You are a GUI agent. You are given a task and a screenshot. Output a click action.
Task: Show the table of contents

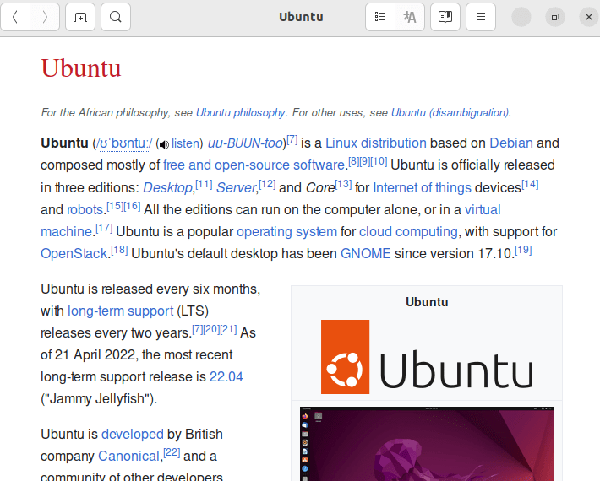click(x=380, y=17)
